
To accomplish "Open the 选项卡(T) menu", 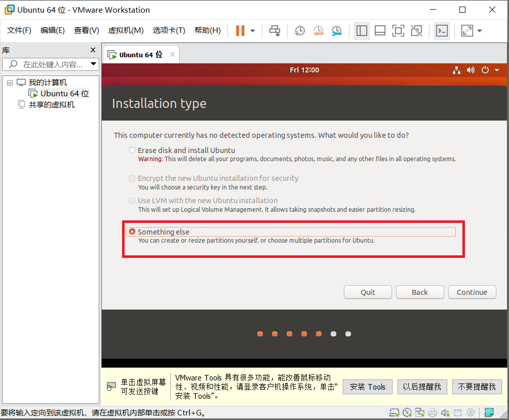I will [169, 30].
